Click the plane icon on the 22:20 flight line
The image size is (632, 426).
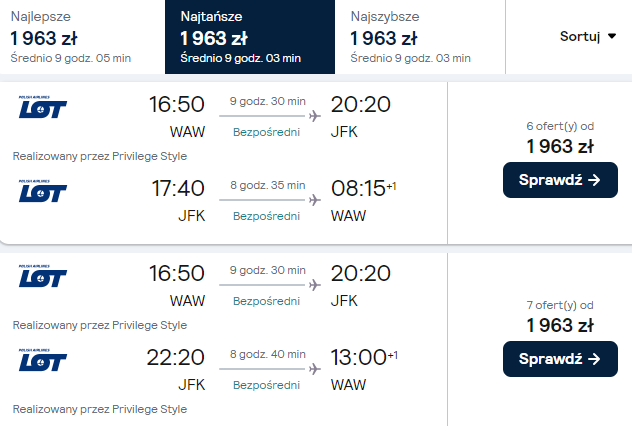315,369
